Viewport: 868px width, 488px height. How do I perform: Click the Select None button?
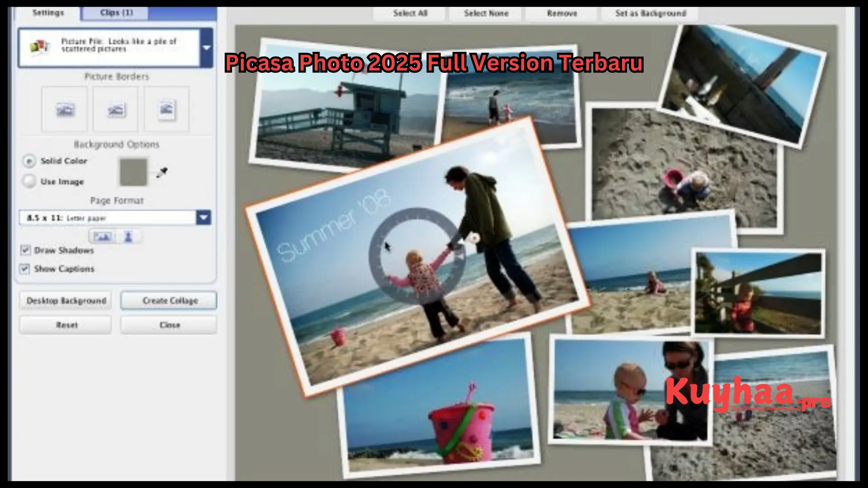pos(485,13)
